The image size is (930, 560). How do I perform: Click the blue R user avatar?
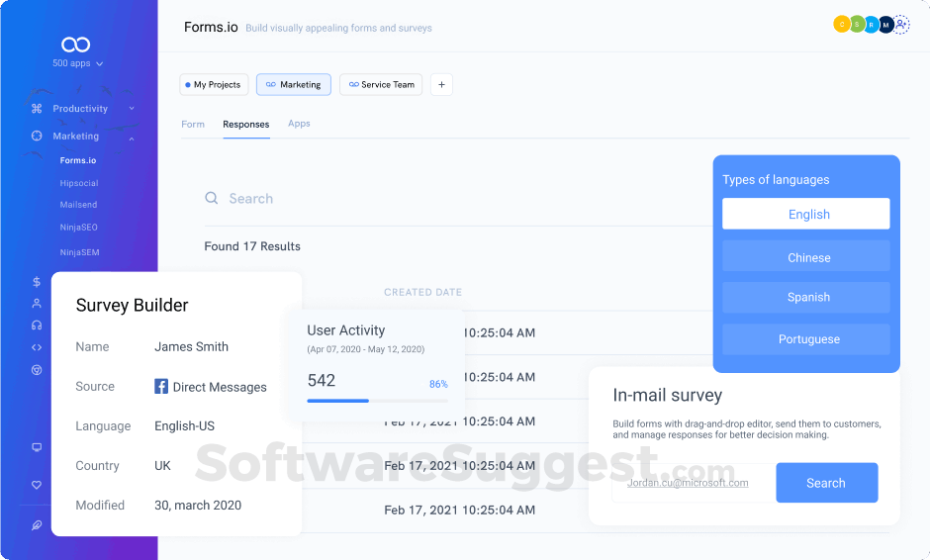[x=872, y=25]
